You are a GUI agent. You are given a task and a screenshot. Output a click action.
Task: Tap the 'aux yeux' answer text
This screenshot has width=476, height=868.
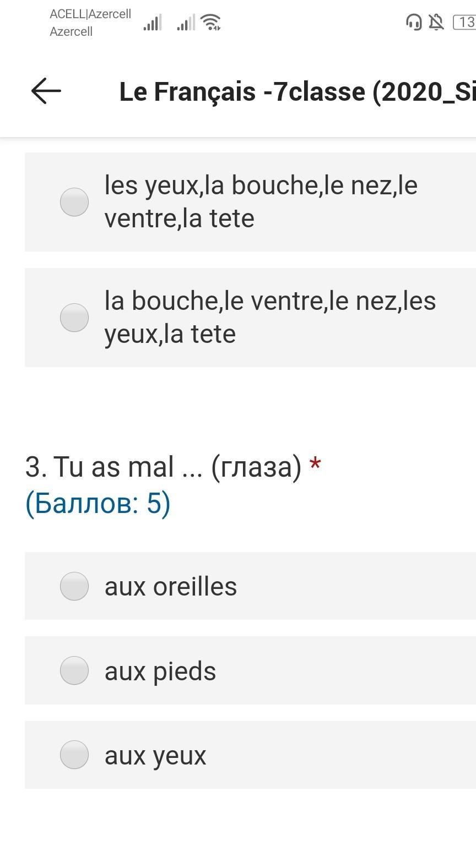[155, 755]
